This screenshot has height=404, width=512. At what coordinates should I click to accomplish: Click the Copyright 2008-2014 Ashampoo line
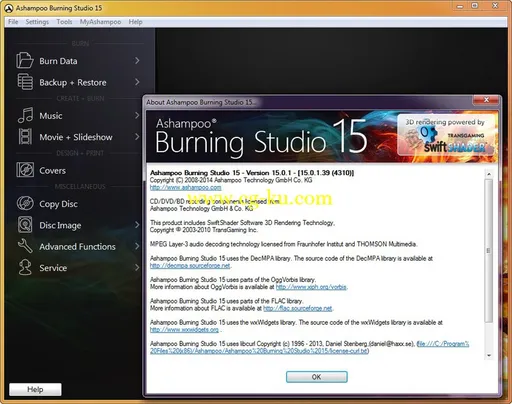231,180
